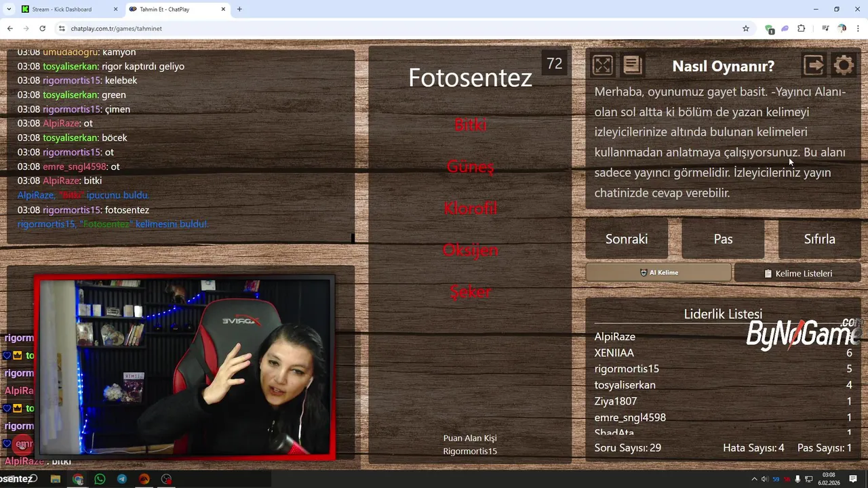
Task: Open Telegram from the taskbar
Action: click(122, 479)
